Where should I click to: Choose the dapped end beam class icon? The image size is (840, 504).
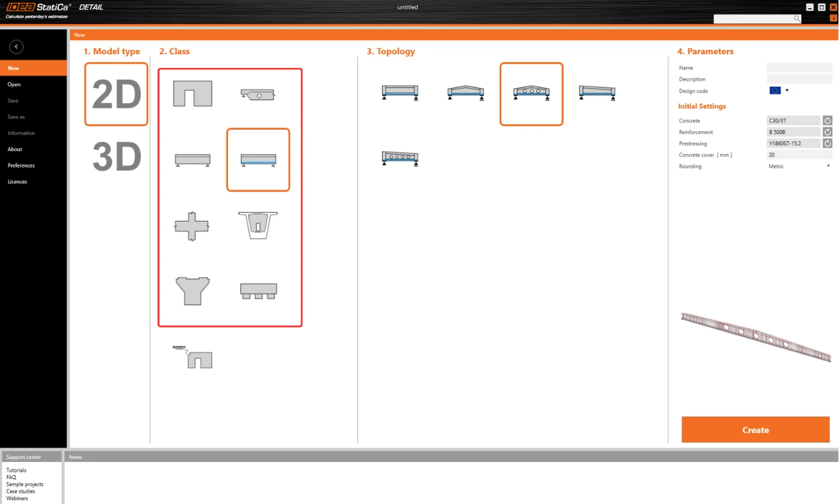click(x=258, y=94)
